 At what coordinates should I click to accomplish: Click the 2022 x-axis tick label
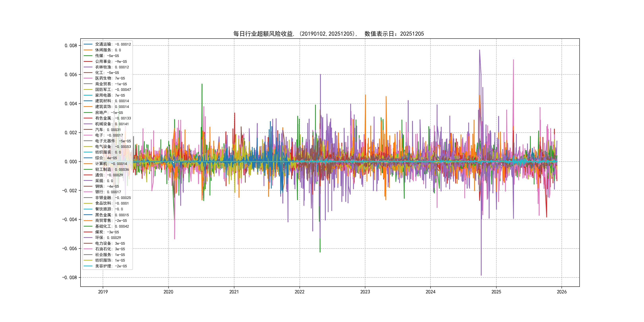point(300,292)
